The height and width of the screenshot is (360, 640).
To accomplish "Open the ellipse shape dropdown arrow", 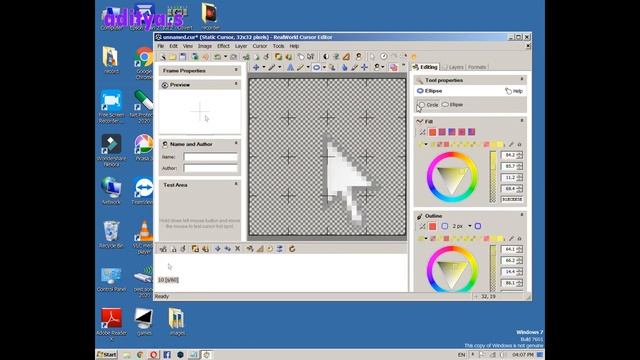I will point(324,67).
